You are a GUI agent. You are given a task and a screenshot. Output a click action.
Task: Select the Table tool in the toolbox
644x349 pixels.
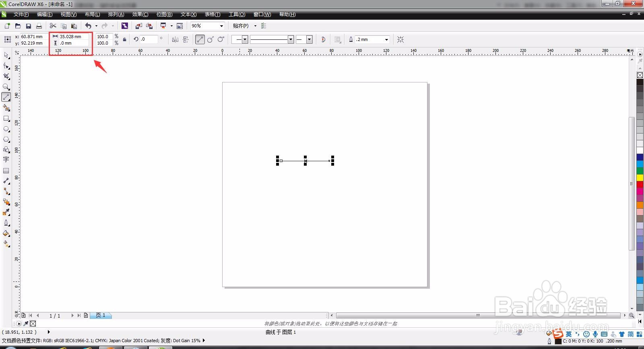pyautogui.click(x=6, y=170)
